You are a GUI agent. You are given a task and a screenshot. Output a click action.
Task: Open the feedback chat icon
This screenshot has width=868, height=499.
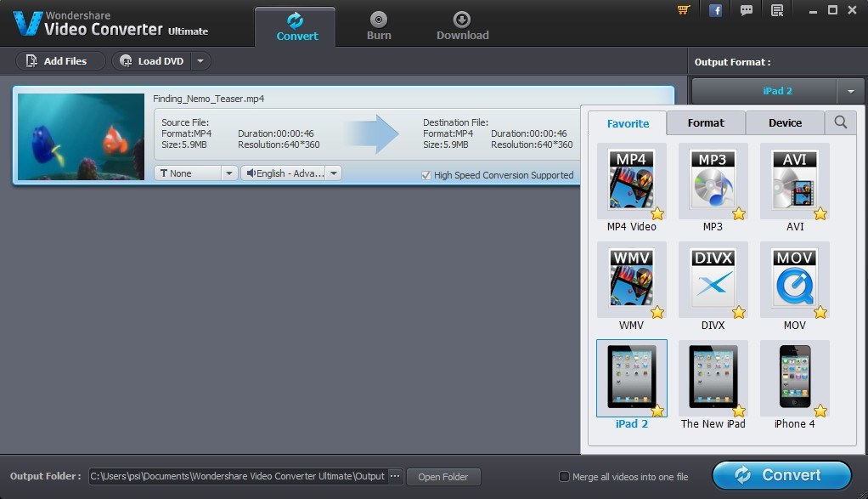(x=747, y=9)
